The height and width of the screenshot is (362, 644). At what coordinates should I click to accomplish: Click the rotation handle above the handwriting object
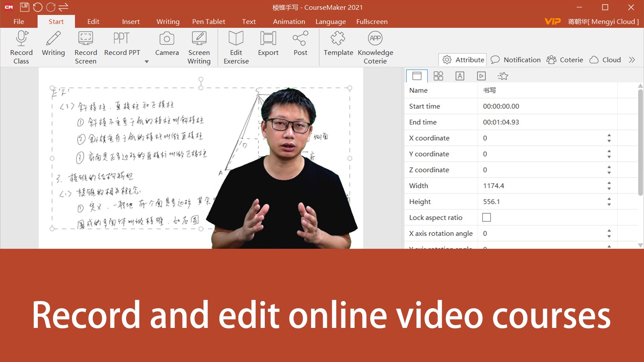201,80
